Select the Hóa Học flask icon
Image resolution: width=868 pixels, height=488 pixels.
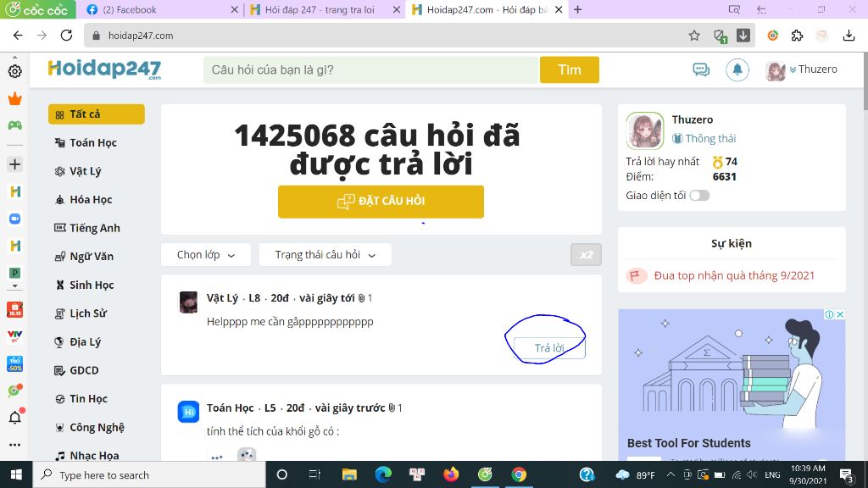60,199
